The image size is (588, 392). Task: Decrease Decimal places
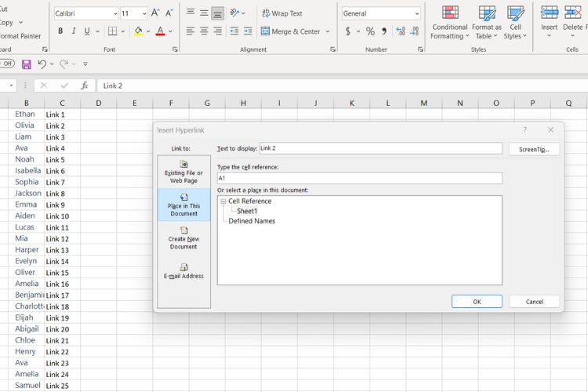coord(415,31)
